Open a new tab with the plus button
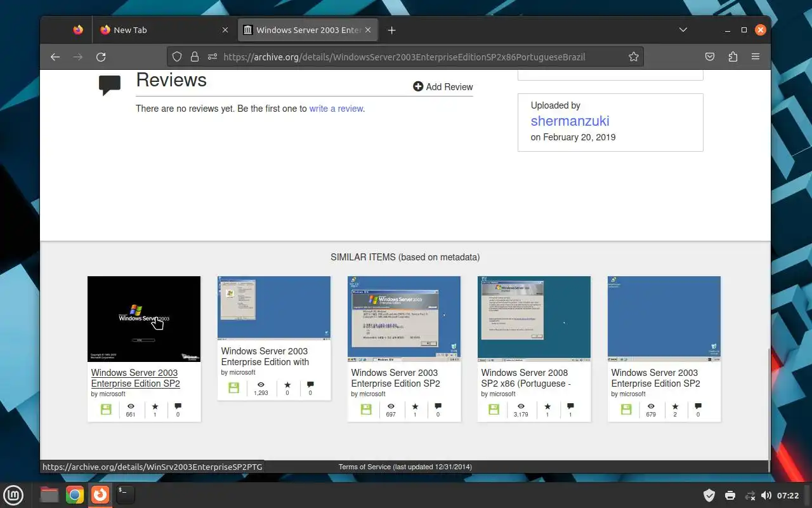Screen dimensions: 812x508 [x=391, y=30]
